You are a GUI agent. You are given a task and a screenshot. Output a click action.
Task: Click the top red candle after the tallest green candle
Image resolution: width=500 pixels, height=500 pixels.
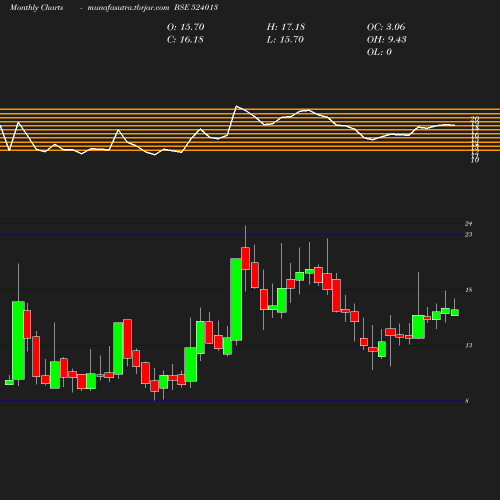coord(246,258)
